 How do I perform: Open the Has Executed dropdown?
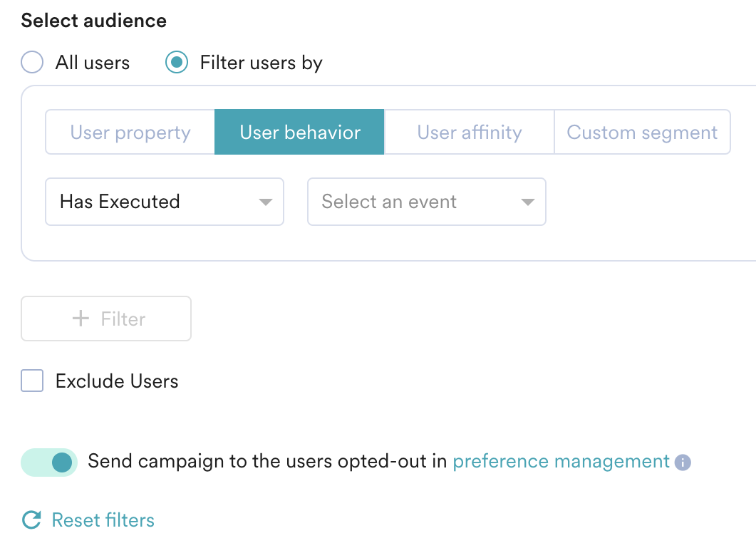point(164,202)
